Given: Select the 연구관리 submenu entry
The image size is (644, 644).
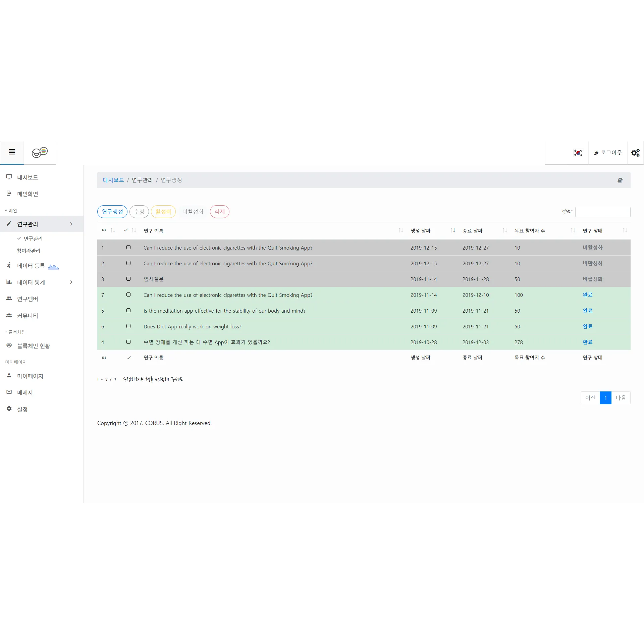Looking at the screenshot, I should [33, 239].
